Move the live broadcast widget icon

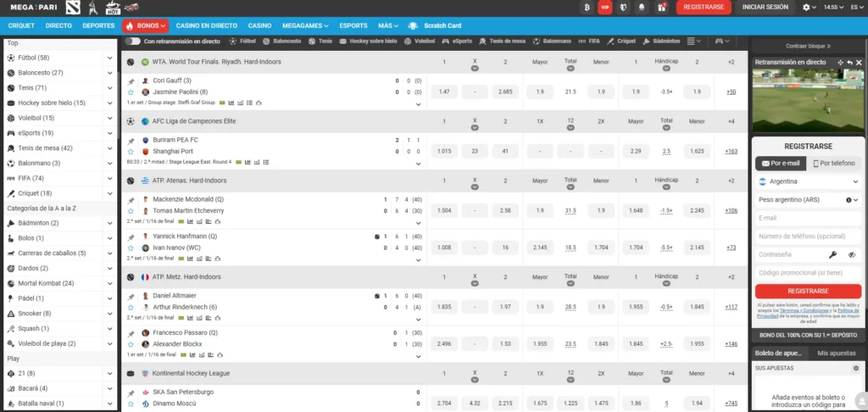[x=840, y=63]
